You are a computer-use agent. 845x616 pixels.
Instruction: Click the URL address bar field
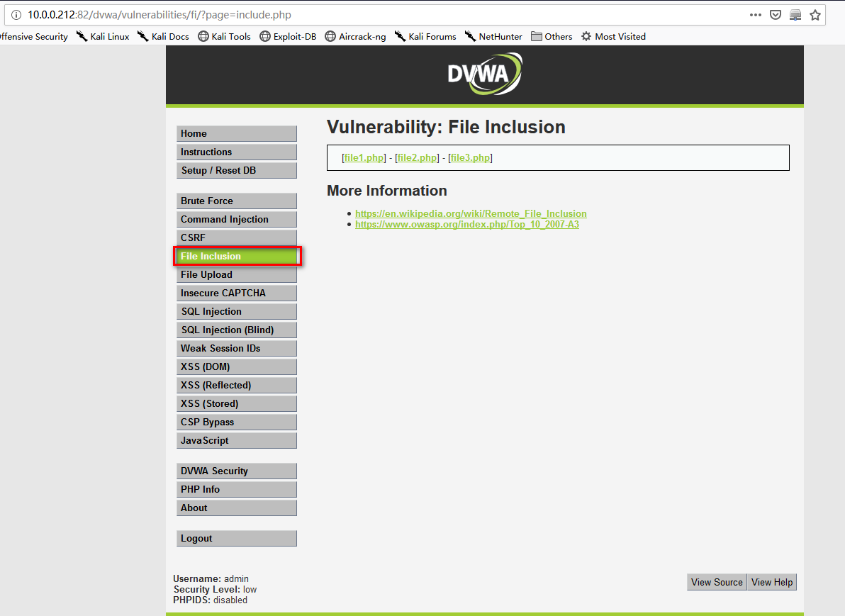click(425, 15)
